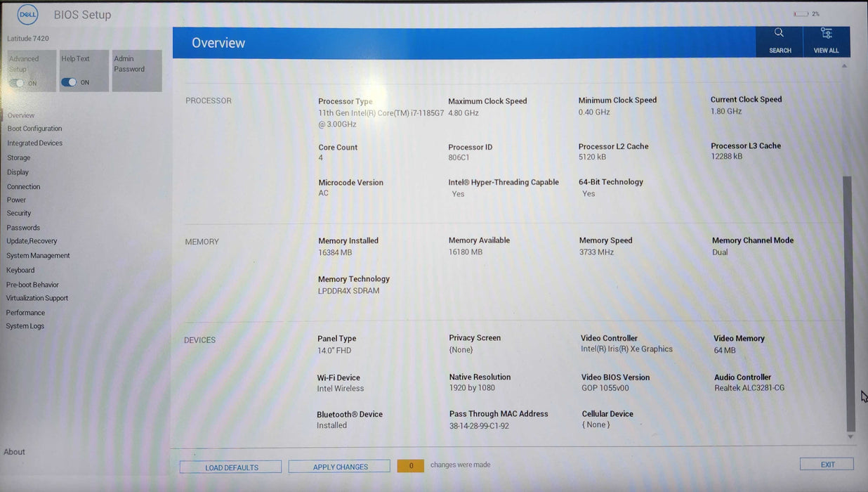
Task: Check the battery level indicator icon
Action: pyautogui.click(x=801, y=14)
